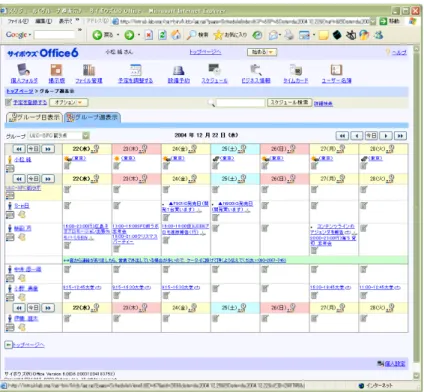Click the yellow note icon in the IE toolbar
Viewport: 424px width, 392px height.
(x=323, y=35)
